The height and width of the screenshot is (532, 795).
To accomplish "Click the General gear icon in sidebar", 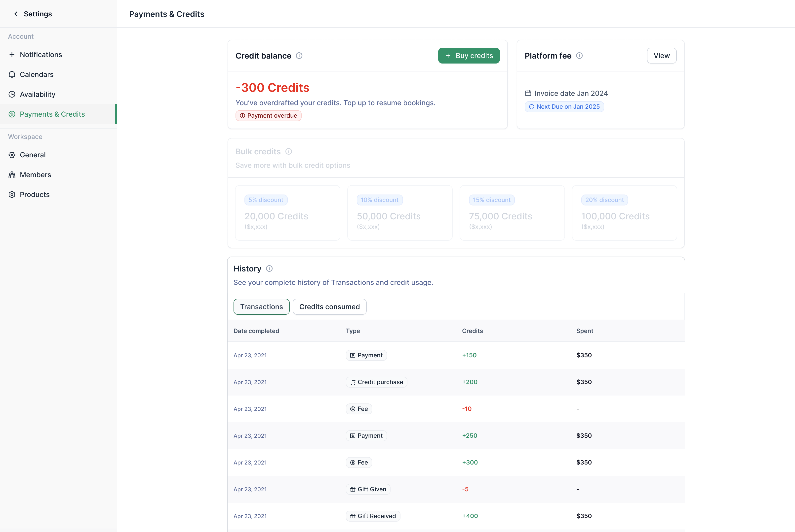I will (12, 155).
